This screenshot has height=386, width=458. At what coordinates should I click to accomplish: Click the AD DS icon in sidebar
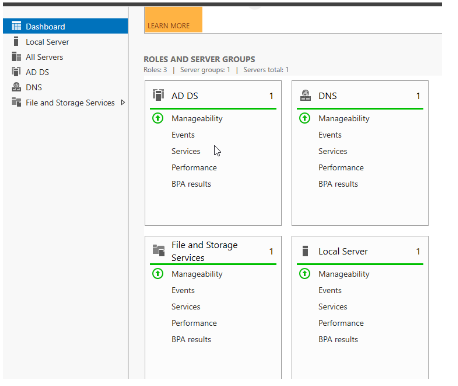[x=16, y=72]
